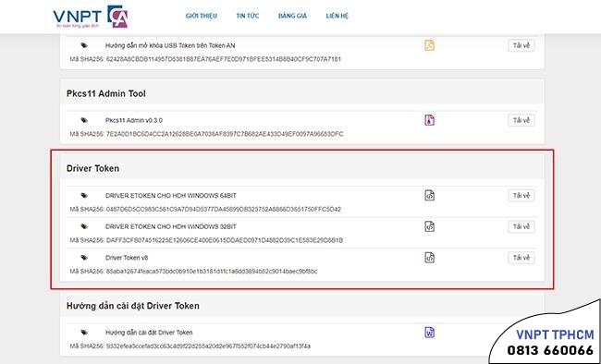
Task: Open the BẢNG GIÁ menu item
Action: point(292,16)
